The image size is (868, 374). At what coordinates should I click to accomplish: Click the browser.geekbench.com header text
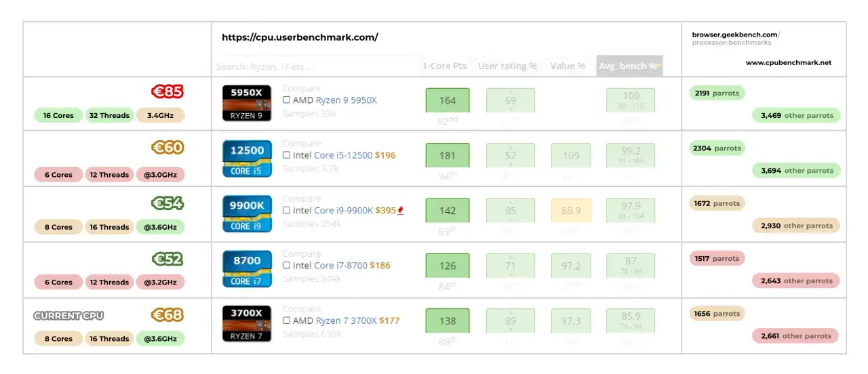point(736,35)
